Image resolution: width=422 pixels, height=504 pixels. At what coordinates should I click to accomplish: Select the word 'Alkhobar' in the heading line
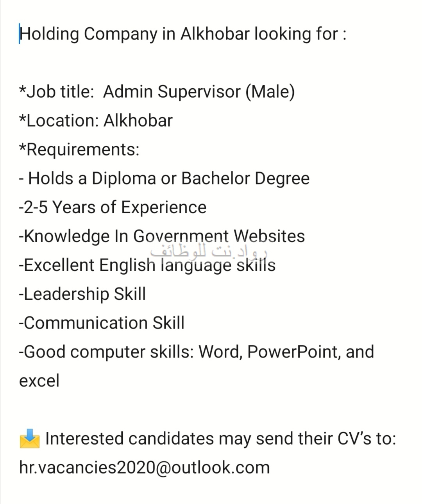pos(215,34)
